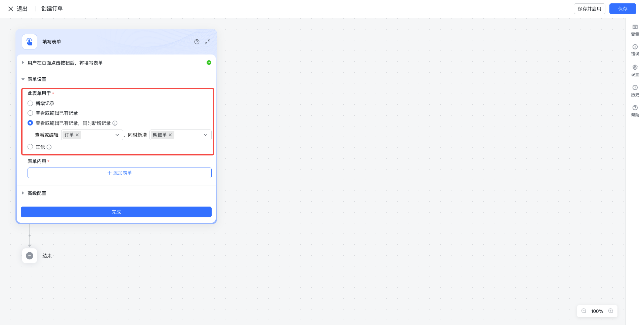This screenshot has height=325, width=644.
Task: Zoom in the canvas
Action: coord(610,311)
